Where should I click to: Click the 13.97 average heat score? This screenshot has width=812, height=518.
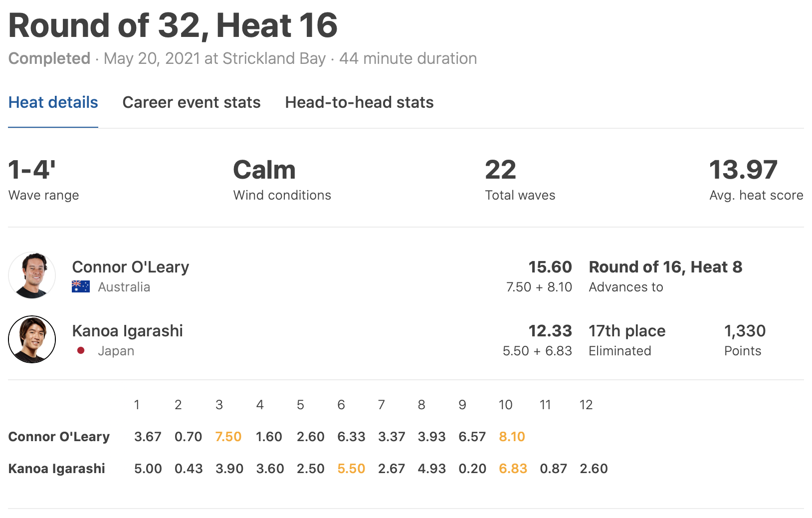[743, 170]
